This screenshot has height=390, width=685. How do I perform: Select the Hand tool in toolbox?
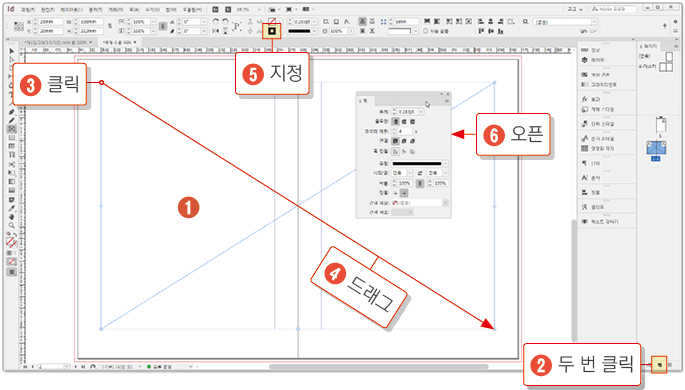point(12,217)
